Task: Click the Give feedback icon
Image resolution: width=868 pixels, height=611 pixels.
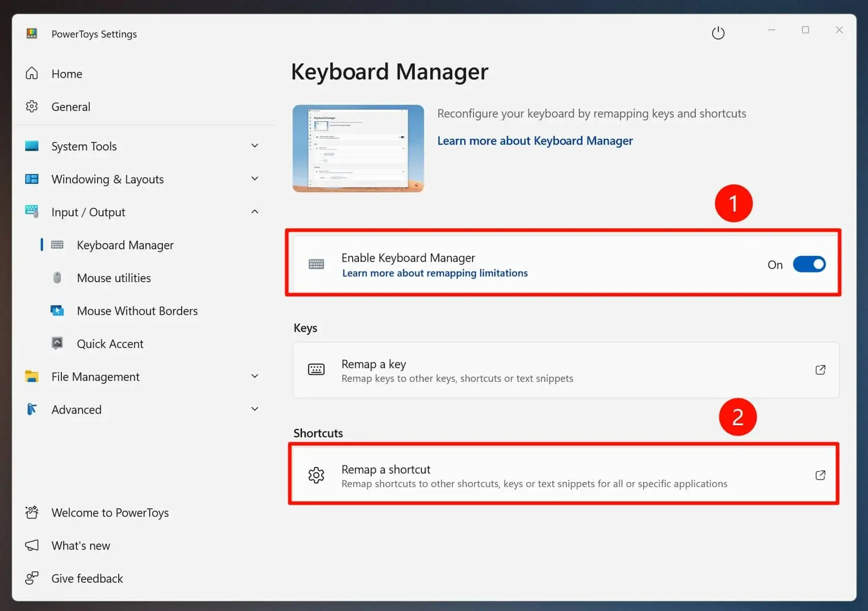Action: click(31, 578)
